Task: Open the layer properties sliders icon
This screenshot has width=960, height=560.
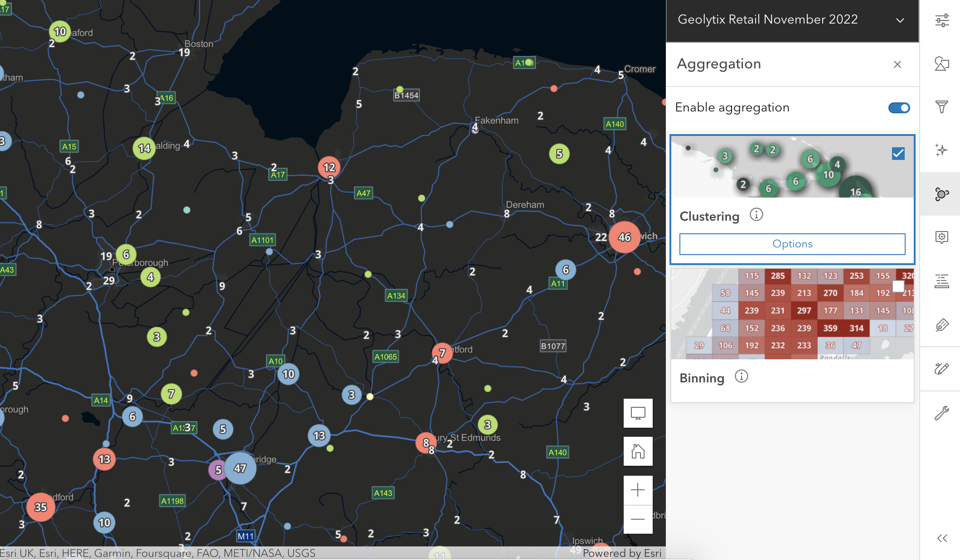Action: [942, 20]
